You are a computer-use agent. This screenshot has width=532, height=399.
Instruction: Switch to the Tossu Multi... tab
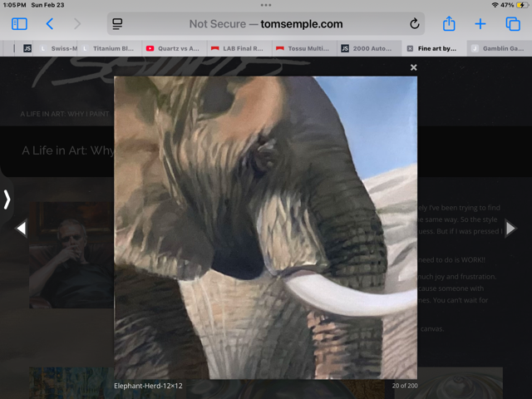point(304,48)
